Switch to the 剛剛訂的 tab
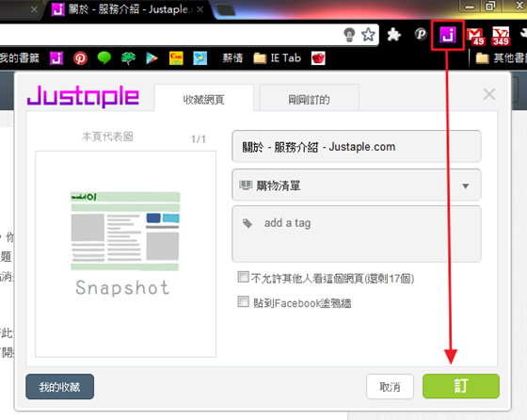 click(x=309, y=98)
